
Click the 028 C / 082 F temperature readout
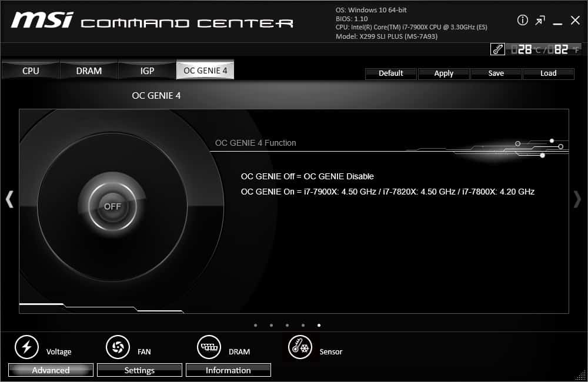(544, 49)
